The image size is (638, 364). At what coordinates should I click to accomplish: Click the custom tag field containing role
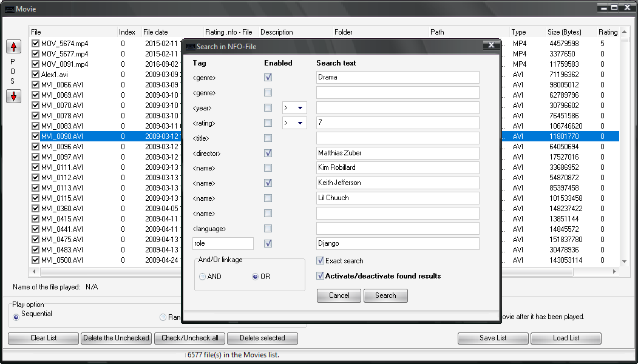[x=223, y=244]
